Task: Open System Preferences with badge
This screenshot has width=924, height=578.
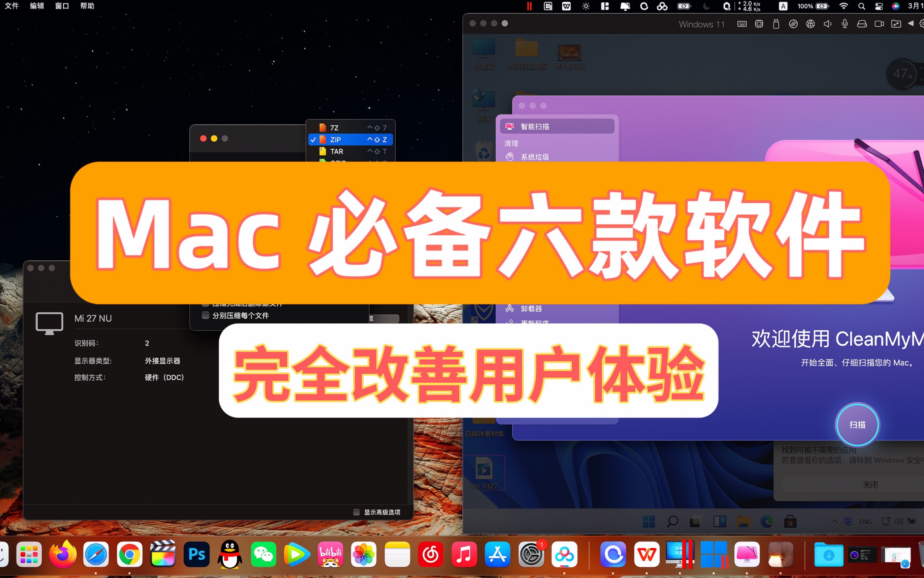Action: tap(531, 554)
